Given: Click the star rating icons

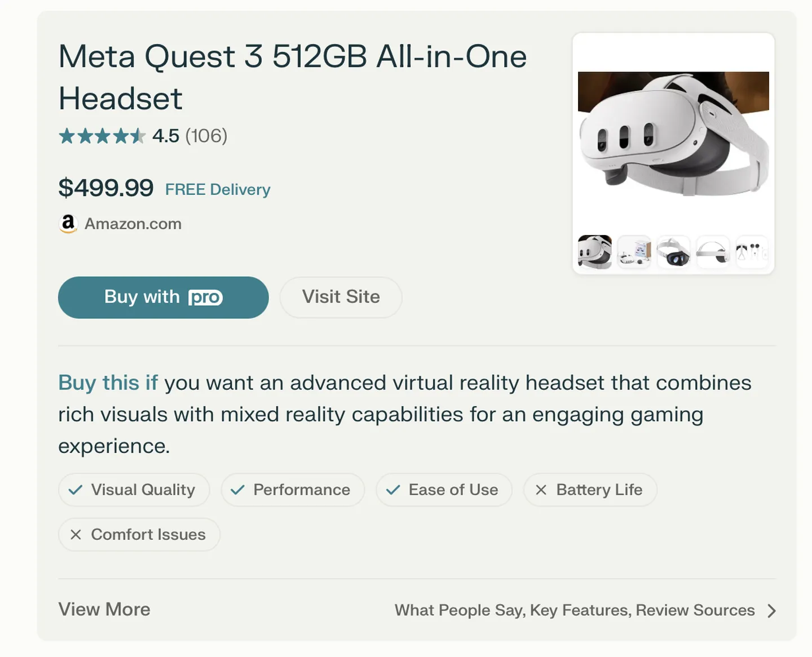Looking at the screenshot, I should tap(102, 136).
